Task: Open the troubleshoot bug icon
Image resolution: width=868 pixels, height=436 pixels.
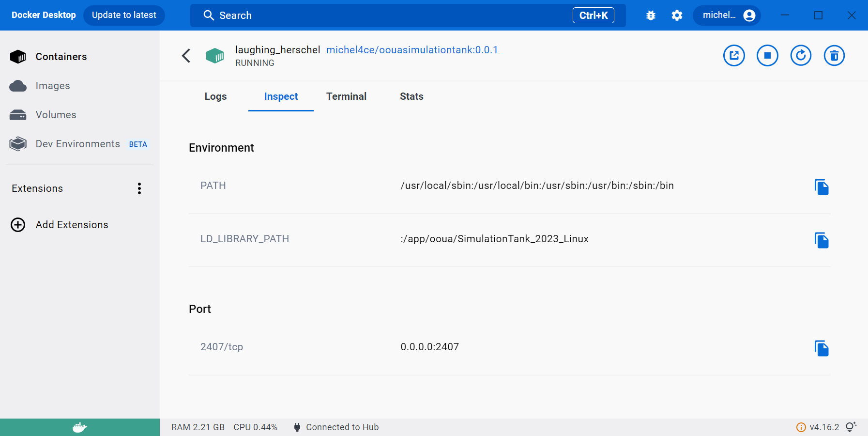Action: tap(651, 16)
